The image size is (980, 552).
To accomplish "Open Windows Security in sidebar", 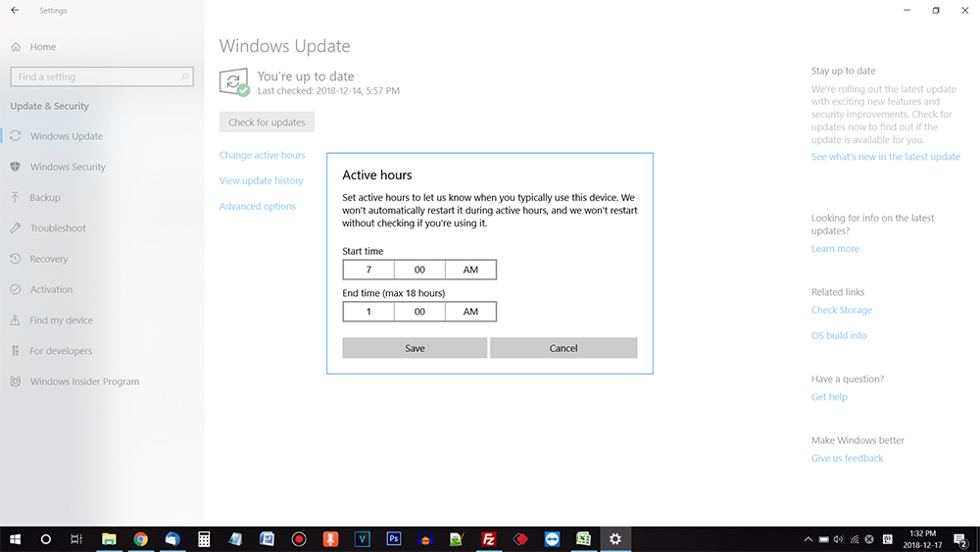I will [x=68, y=167].
